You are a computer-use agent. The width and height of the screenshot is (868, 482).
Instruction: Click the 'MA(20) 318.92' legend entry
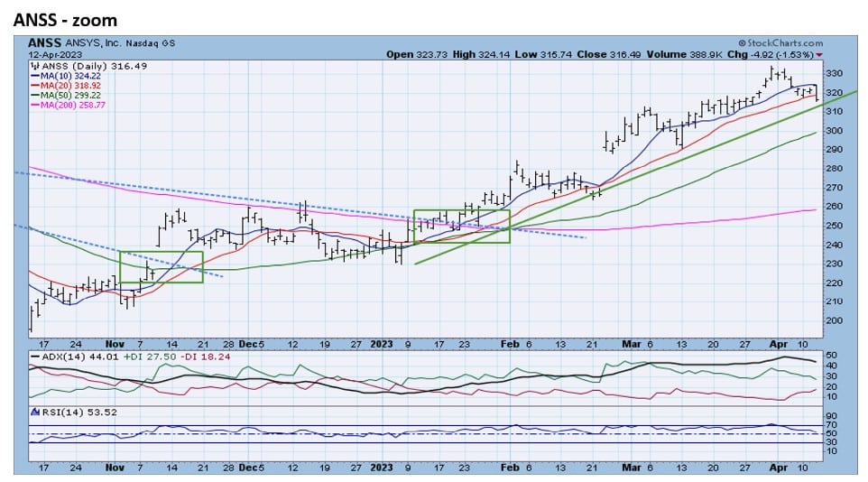point(70,86)
